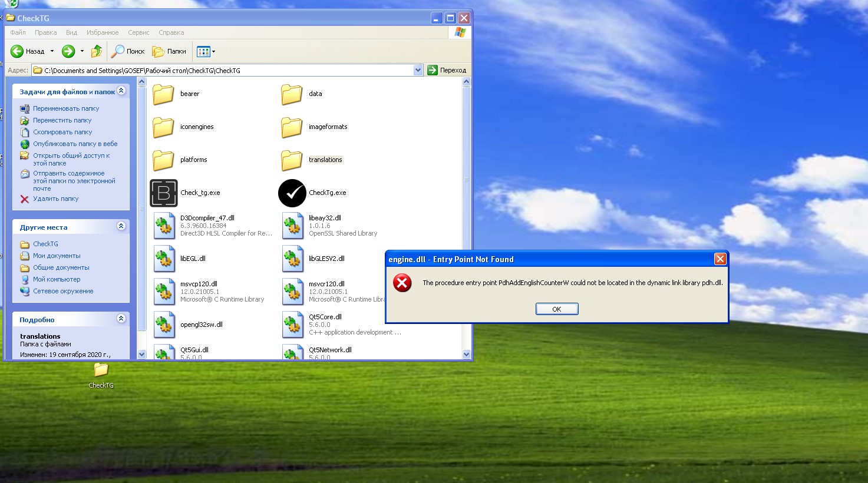The height and width of the screenshot is (483, 868).
Task: Open the address bar dropdown arrow
Action: [418, 70]
